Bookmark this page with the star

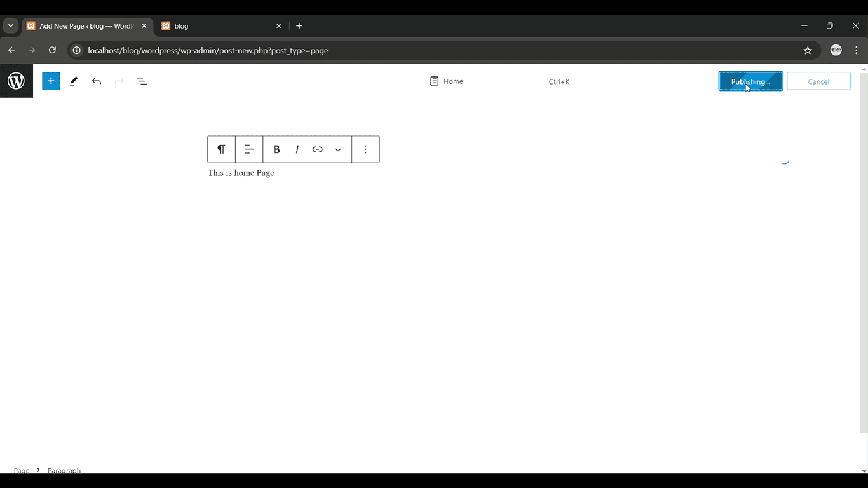808,50
